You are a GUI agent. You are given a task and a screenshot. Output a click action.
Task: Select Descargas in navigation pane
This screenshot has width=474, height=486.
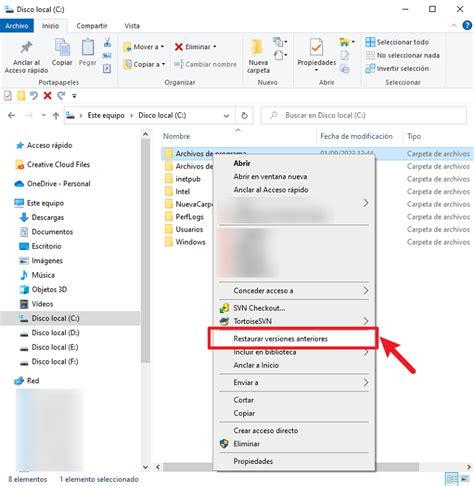pyautogui.click(x=48, y=218)
